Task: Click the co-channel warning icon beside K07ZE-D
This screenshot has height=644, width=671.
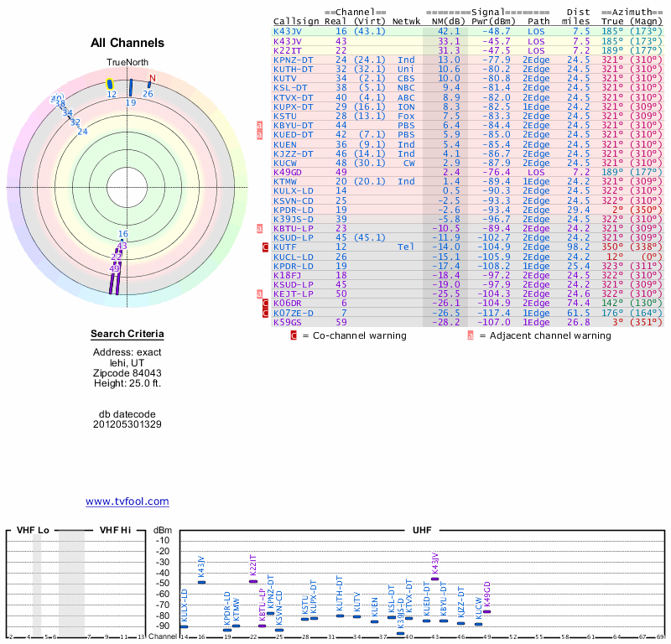Action: [266, 312]
